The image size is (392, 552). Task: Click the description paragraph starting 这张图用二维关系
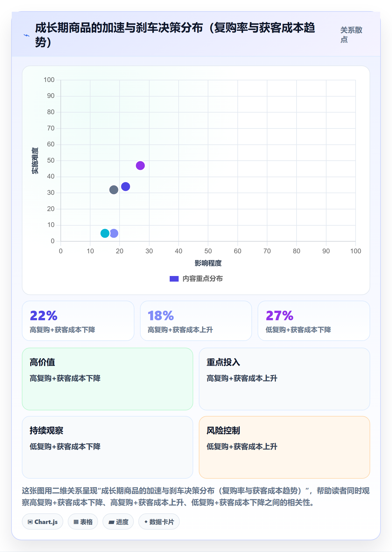tap(196, 497)
